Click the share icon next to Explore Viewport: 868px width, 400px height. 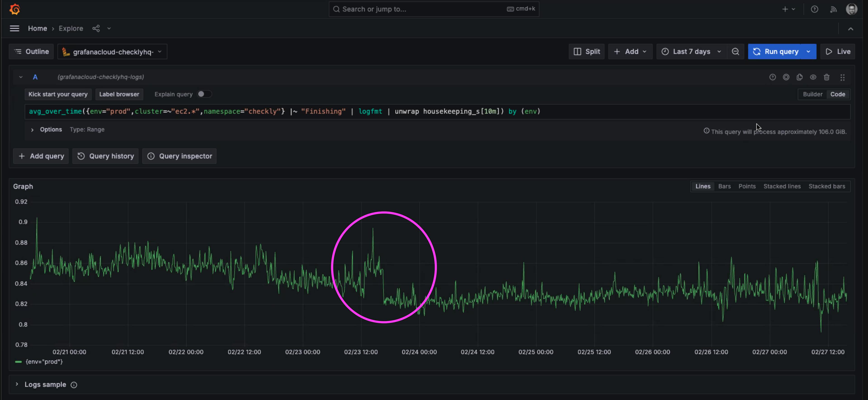[x=96, y=28]
